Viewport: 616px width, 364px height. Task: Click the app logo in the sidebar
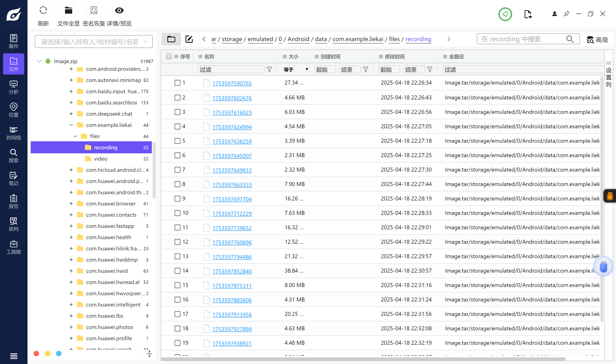(x=14, y=14)
